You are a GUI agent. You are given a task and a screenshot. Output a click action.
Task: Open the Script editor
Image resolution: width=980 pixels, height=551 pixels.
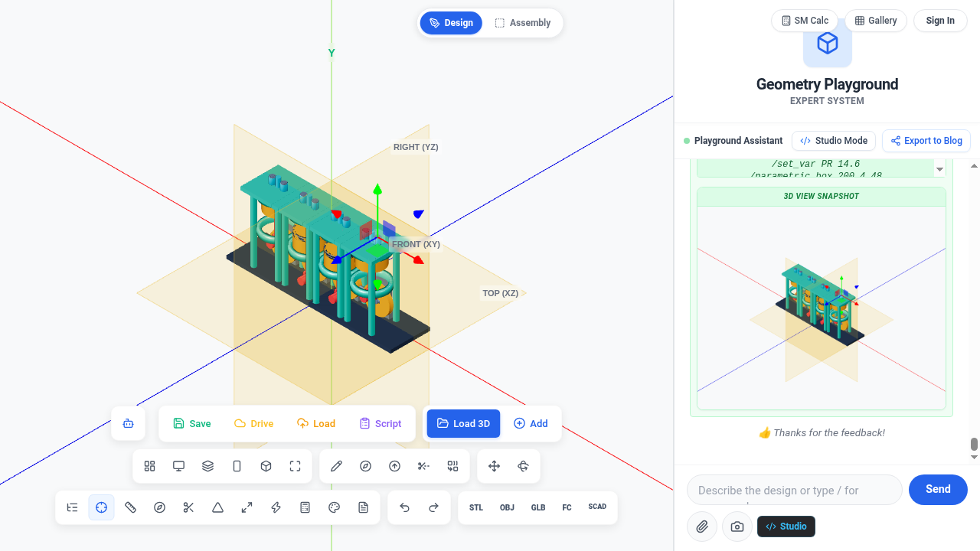381,423
